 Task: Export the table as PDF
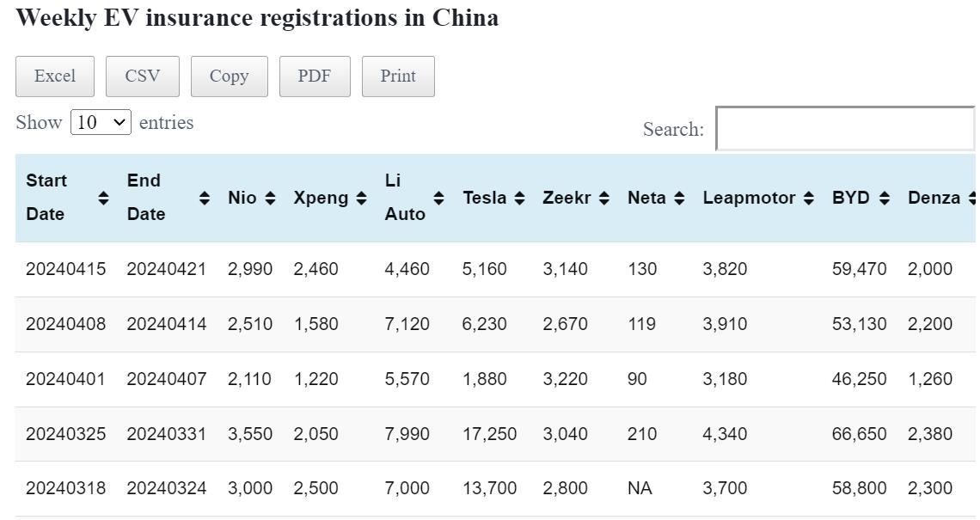pyautogui.click(x=315, y=76)
